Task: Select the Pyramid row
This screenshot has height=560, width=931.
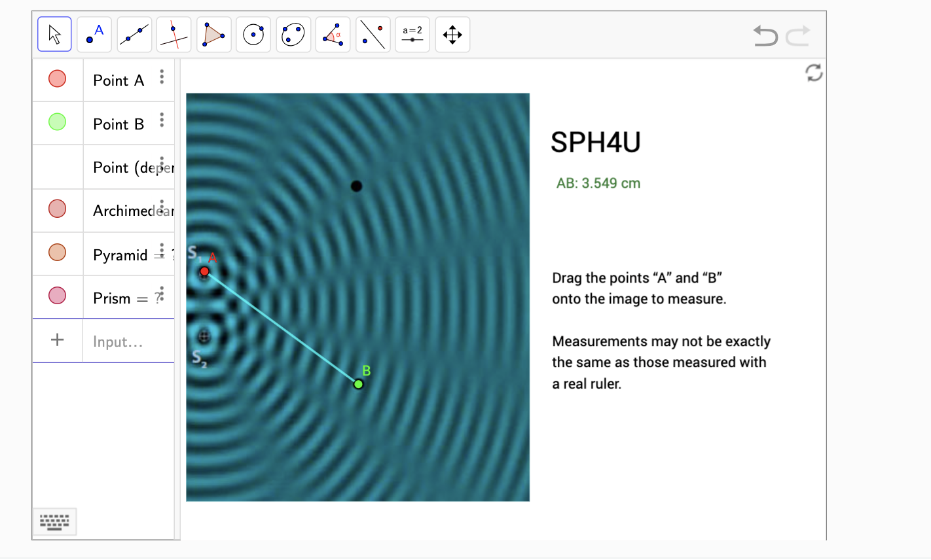Action: tap(103, 254)
